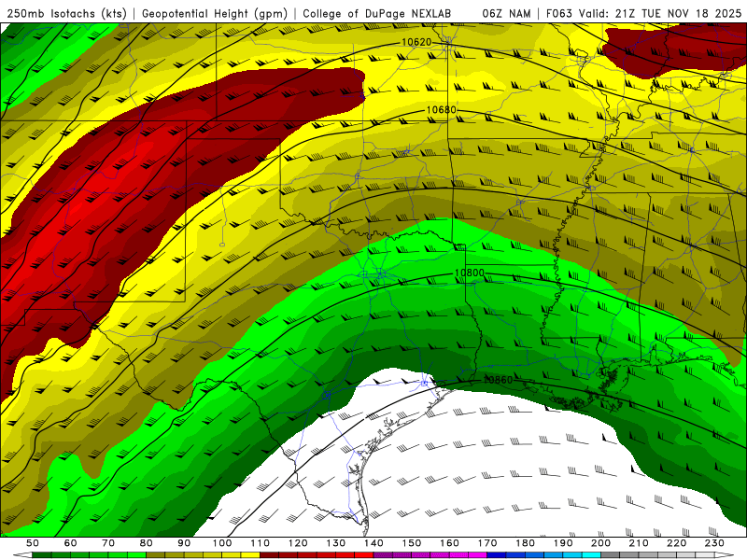Viewport: 747px width, 560px height.
Task: Select the olive swatch right of 80
Action: [155, 555]
